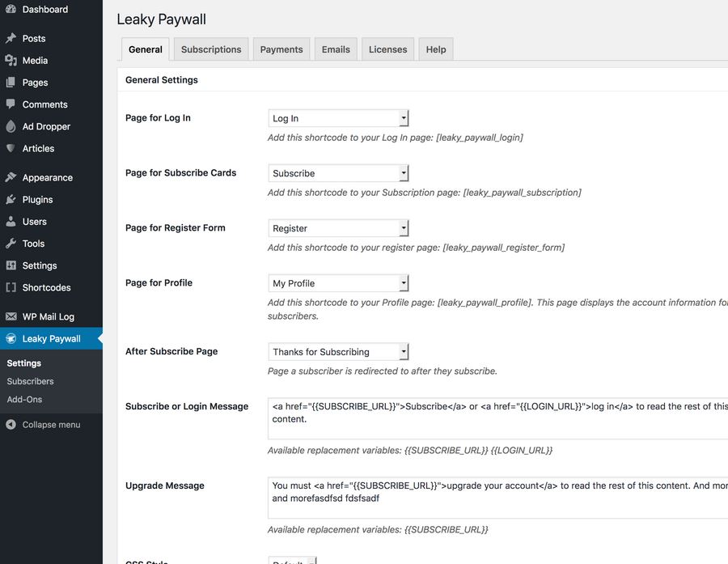Click the Appearance paintbrush icon
Image resolution: width=728 pixels, height=564 pixels.
(11, 177)
